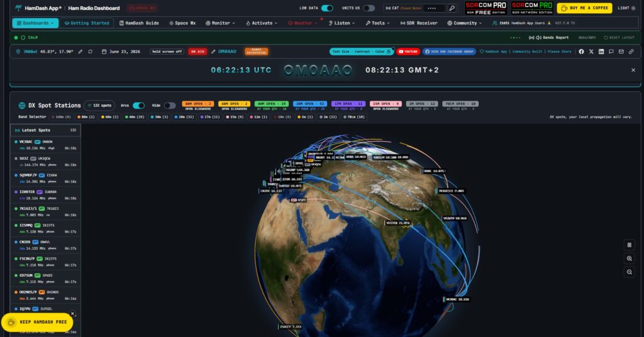The image size is (644, 337).
Task: Toggle the 20m (52) band filter
Action: [184, 117]
